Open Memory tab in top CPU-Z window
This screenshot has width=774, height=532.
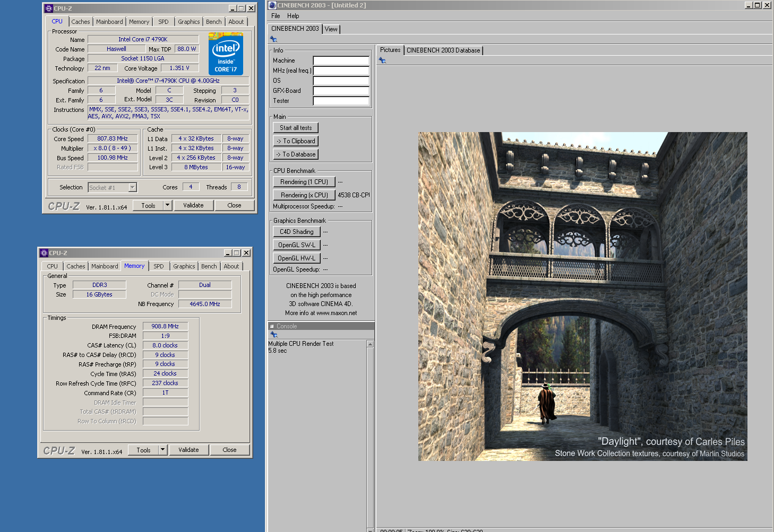[139, 22]
